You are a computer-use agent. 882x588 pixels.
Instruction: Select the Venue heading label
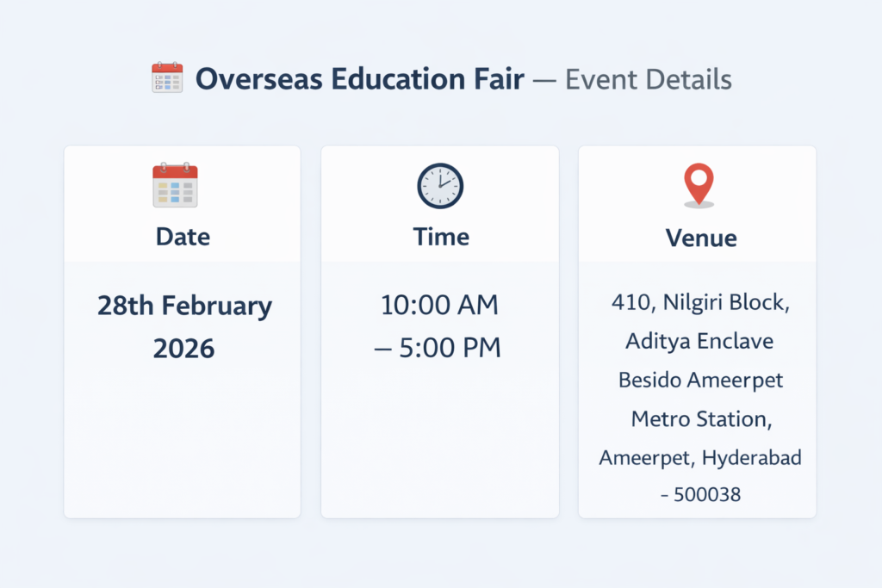point(700,238)
